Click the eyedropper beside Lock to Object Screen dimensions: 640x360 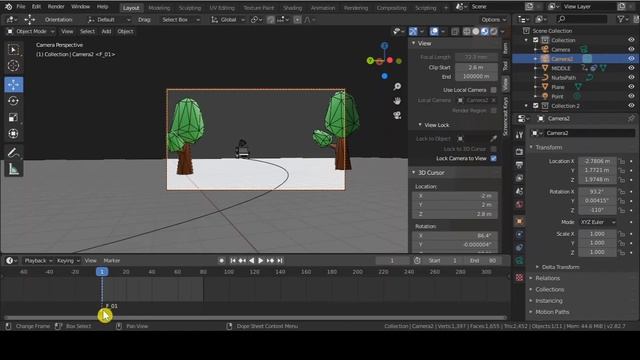(x=493, y=139)
